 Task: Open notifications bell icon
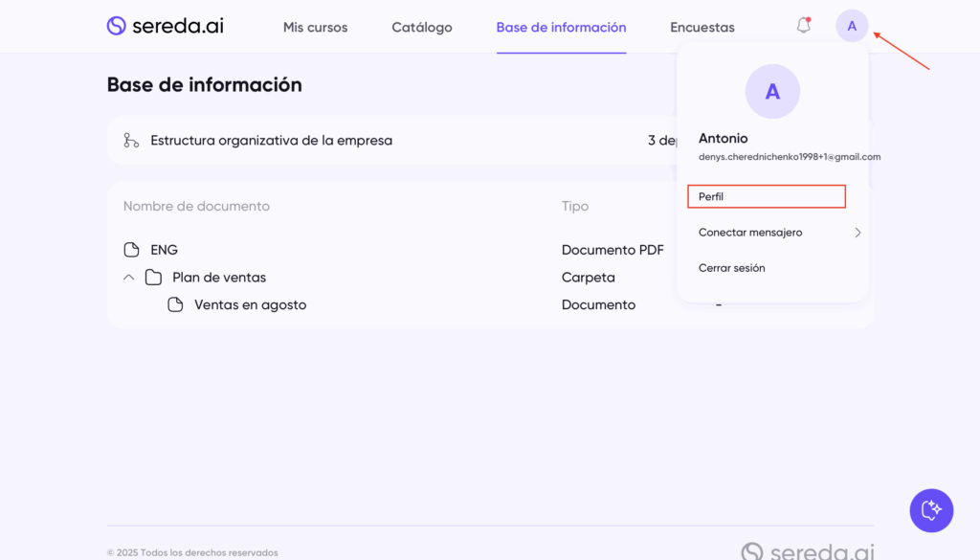[804, 26]
